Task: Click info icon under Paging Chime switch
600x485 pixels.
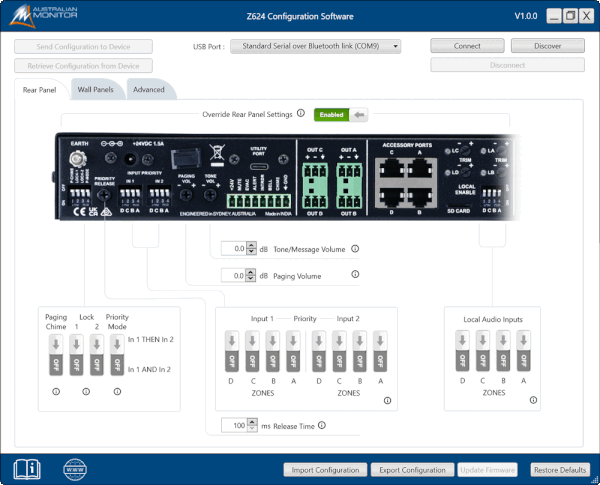Action: point(55,391)
